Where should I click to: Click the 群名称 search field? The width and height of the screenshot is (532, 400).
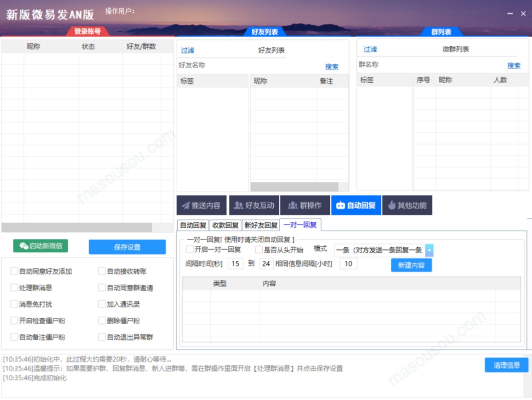point(431,64)
